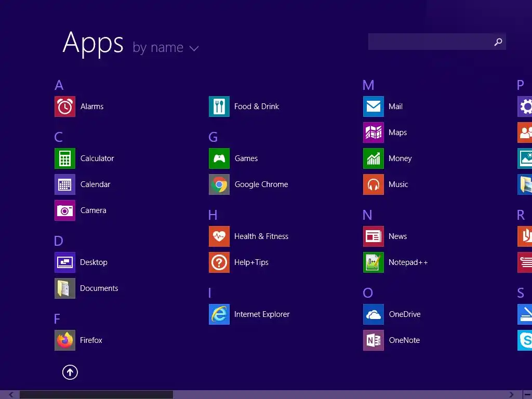The image size is (532, 399).
Task: Click the 'Health & Fitness' label
Action: [261, 236]
